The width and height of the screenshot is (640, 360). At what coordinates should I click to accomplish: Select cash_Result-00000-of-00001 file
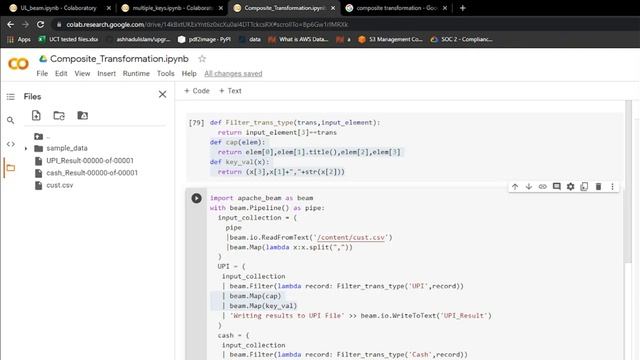92,173
